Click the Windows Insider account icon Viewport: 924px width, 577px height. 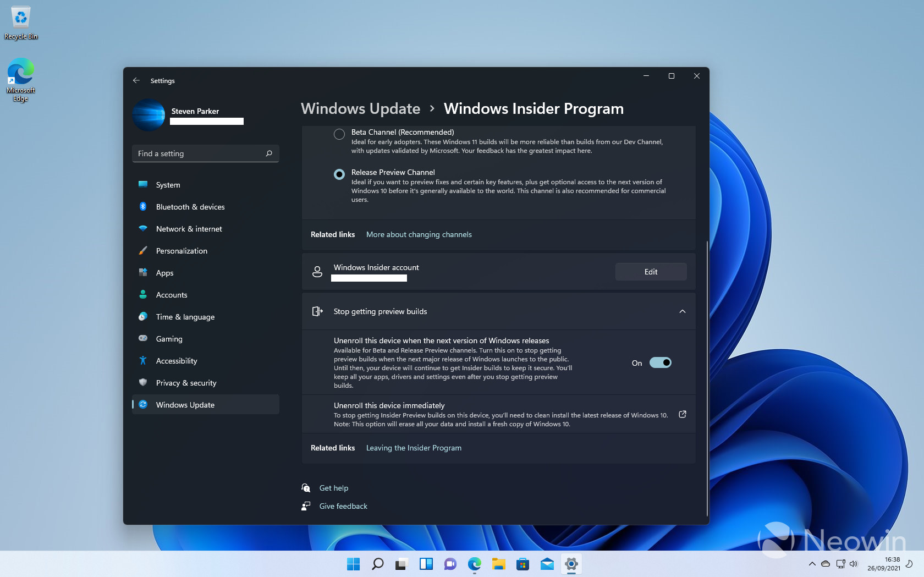pyautogui.click(x=317, y=271)
